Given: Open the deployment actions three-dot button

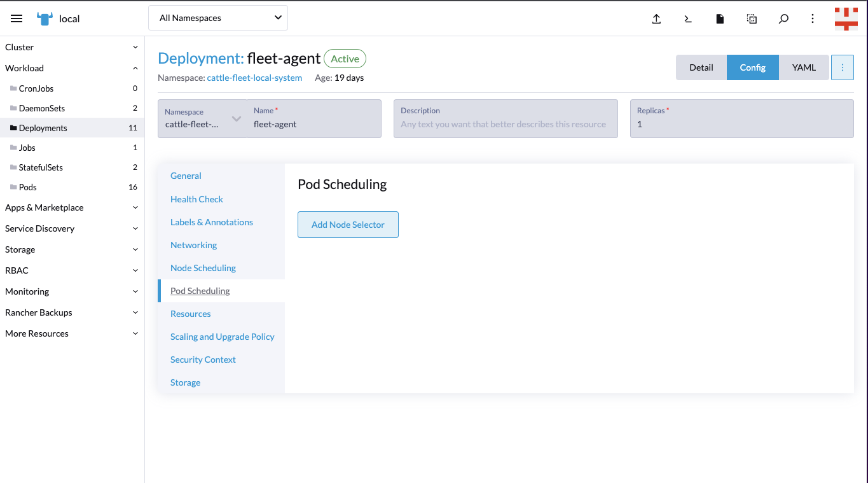Looking at the screenshot, I should tap(843, 67).
